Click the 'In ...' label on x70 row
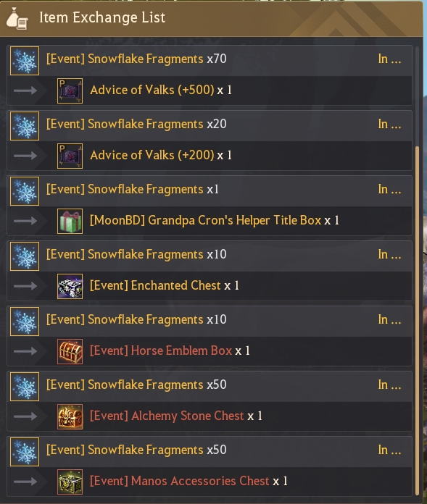 click(389, 59)
